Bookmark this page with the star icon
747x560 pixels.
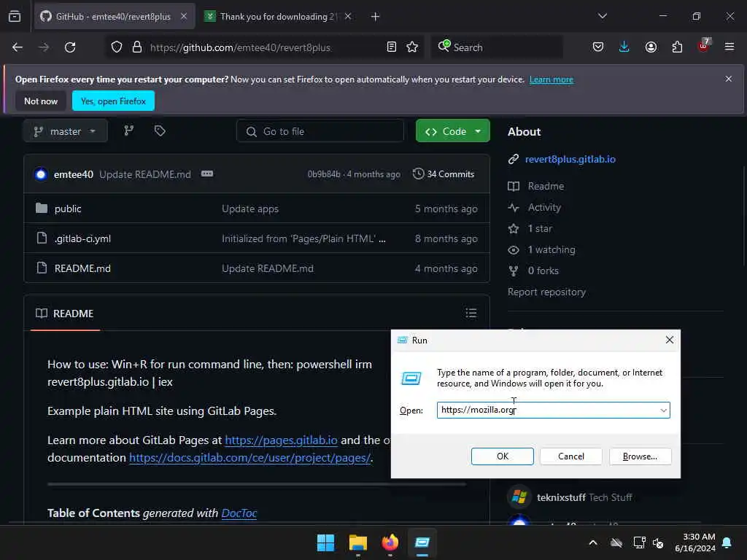(x=412, y=47)
